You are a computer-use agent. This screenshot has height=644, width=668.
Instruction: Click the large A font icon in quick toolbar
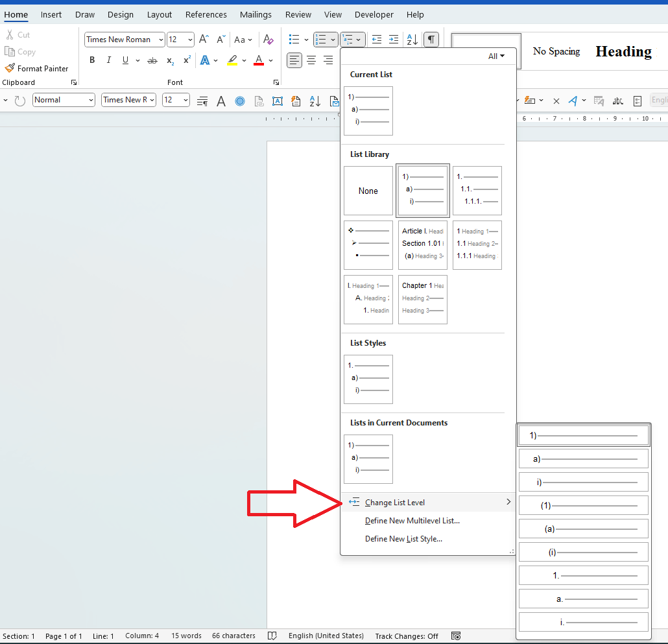pos(221,101)
